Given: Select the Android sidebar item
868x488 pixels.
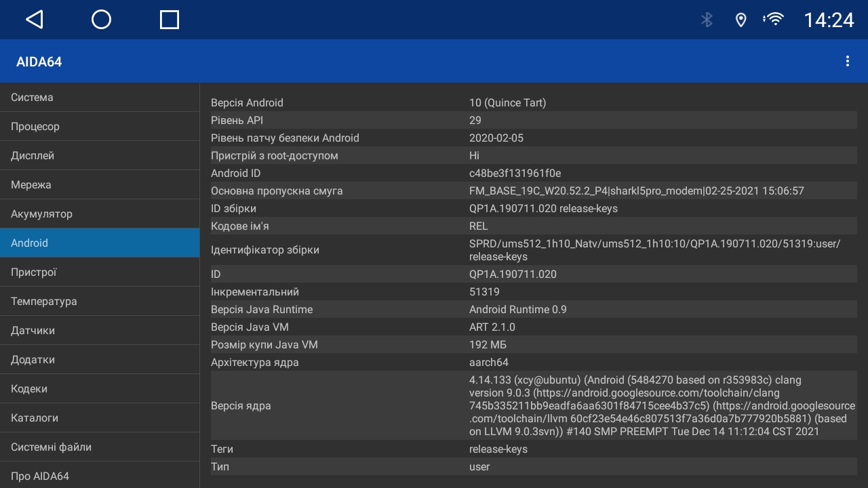Looking at the screenshot, I should [100, 243].
